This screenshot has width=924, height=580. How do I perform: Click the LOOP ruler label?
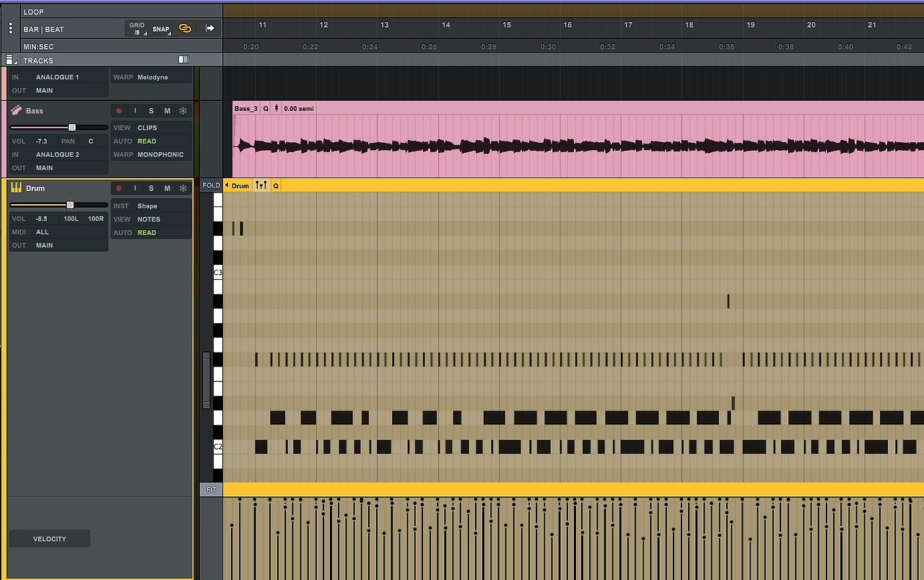[x=33, y=12]
